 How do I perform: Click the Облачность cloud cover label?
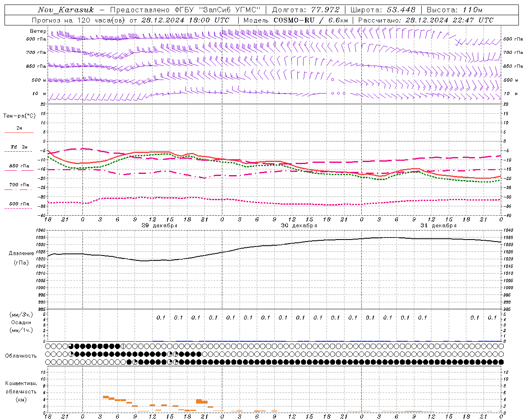tap(21, 356)
